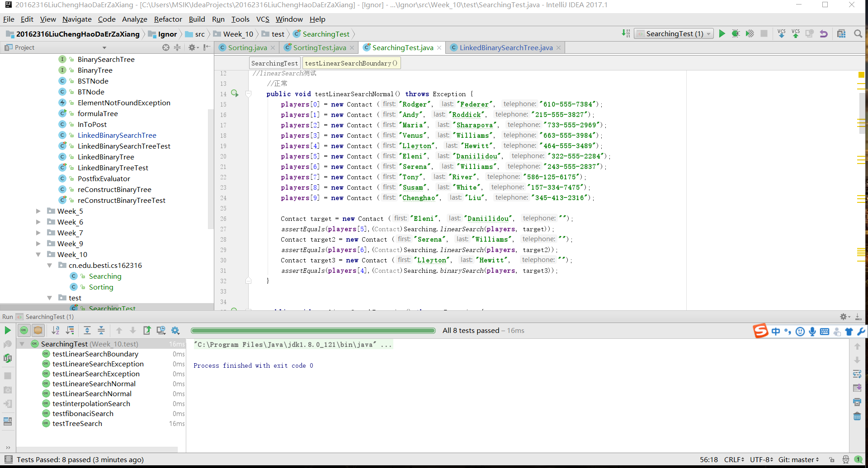Expand the Week_9 folder
The height and width of the screenshot is (468, 868).
click(x=38, y=243)
